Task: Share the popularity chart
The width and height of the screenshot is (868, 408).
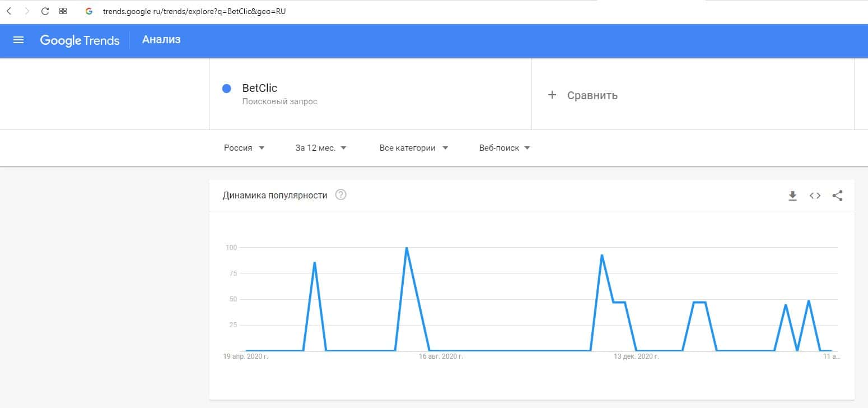Action: pos(837,196)
